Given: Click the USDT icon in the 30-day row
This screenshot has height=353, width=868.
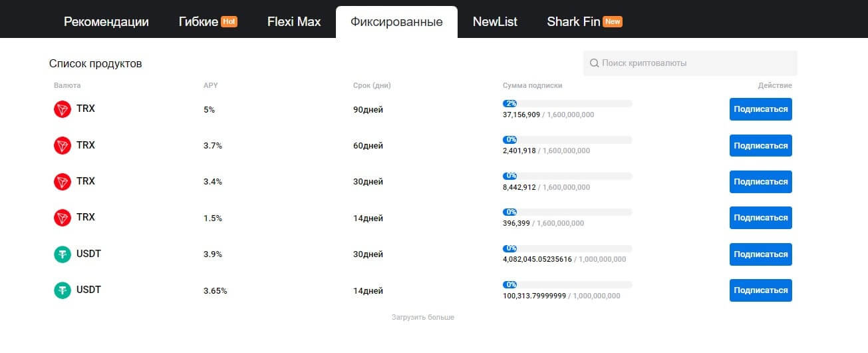Looking at the screenshot, I should [63, 254].
